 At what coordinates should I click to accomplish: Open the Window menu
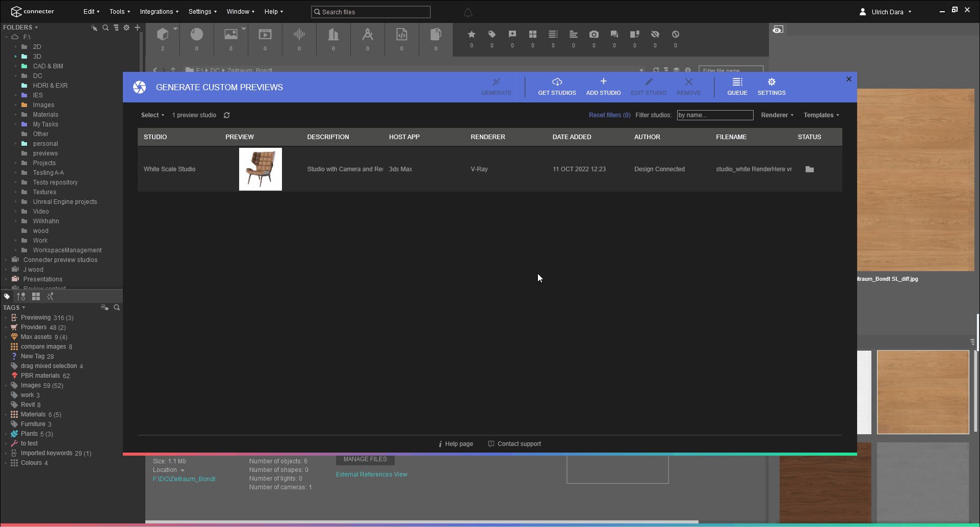241,12
